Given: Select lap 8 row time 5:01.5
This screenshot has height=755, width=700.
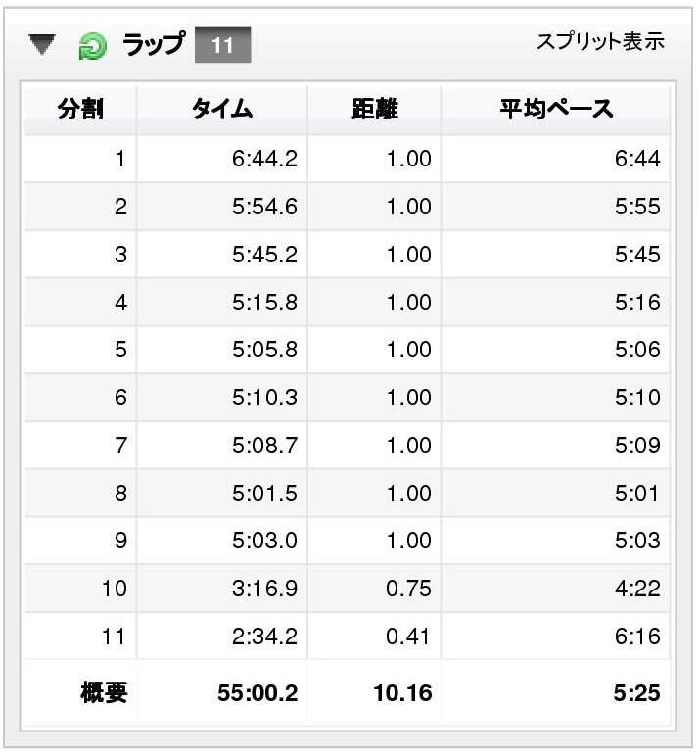Looking at the screenshot, I should pyautogui.click(x=264, y=494).
